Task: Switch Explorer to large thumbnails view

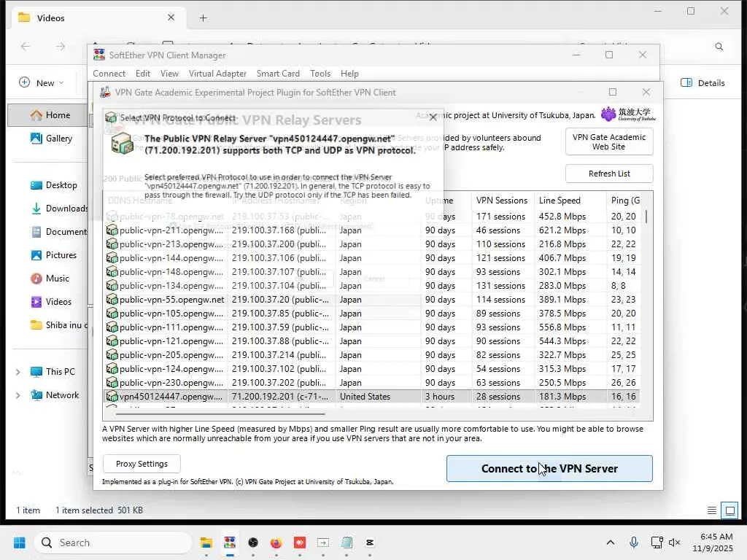Action: click(x=729, y=510)
